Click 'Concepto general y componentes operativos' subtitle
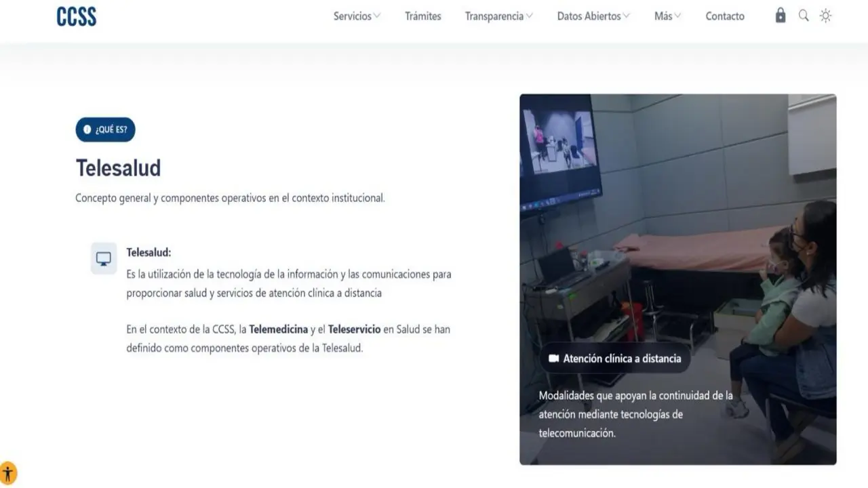Viewport: 868px width, 488px height. coord(230,199)
